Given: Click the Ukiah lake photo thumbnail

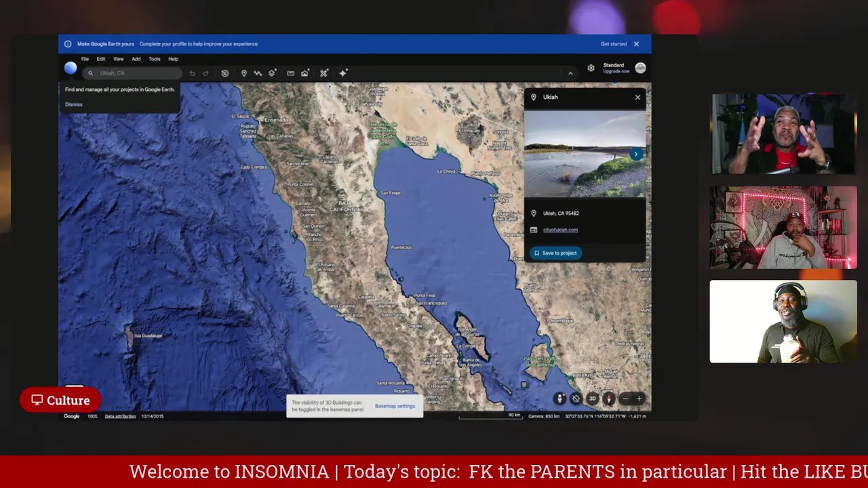Looking at the screenshot, I should coord(585,155).
